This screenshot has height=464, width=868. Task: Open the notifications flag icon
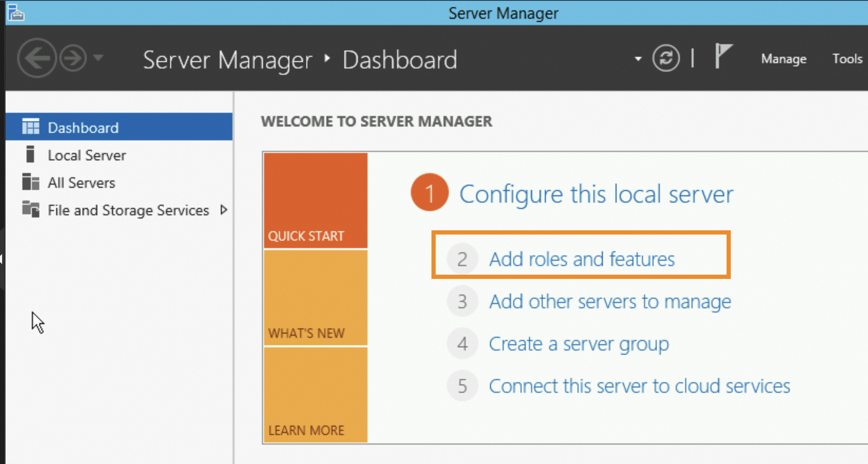(724, 56)
